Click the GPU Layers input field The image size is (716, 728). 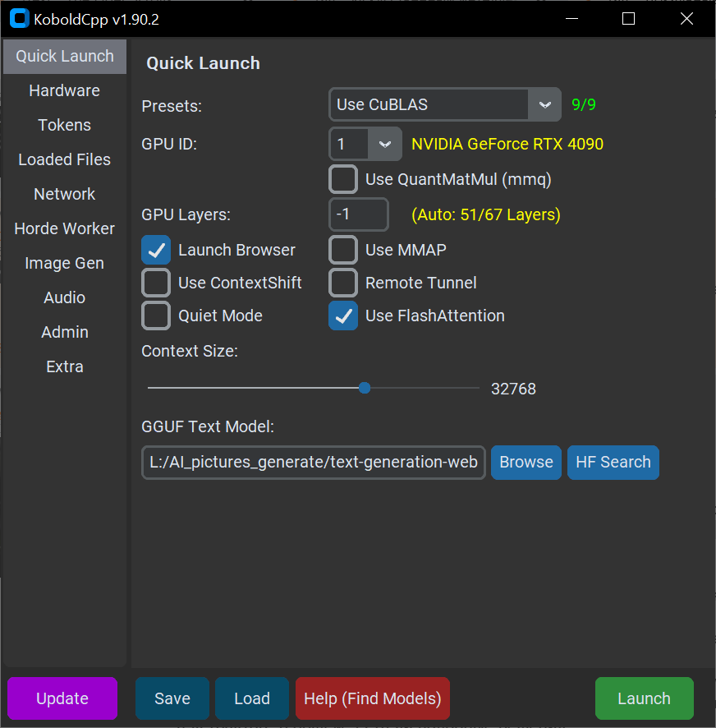coord(359,214)
